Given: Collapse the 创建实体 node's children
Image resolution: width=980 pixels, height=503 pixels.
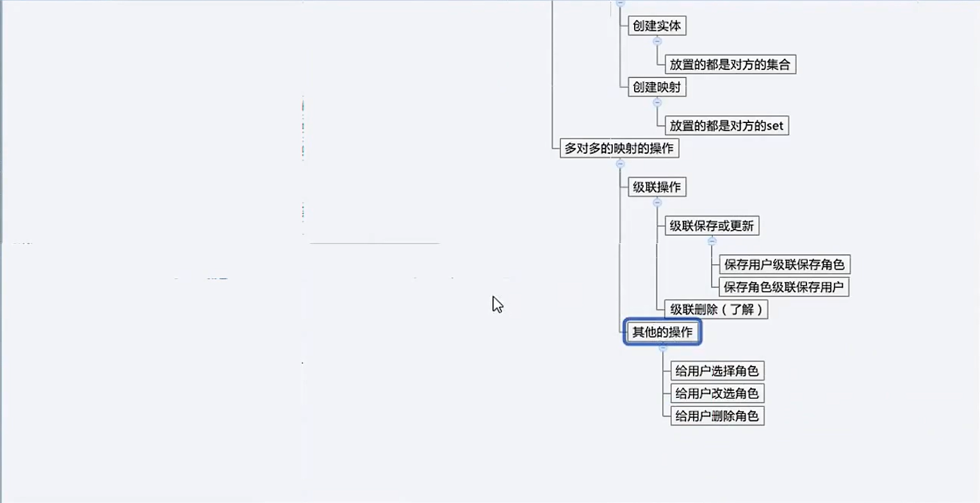Looking at the screenshot, I should (x=657, y=41).
